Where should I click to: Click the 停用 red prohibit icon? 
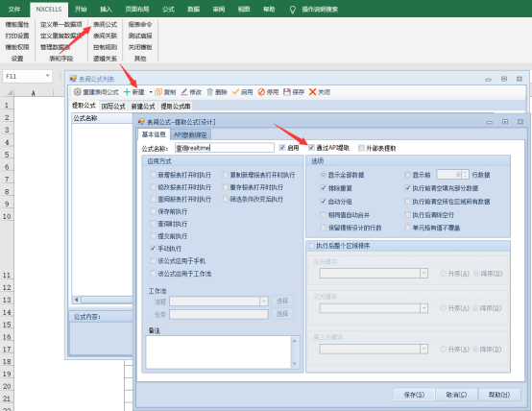point(261,92)
